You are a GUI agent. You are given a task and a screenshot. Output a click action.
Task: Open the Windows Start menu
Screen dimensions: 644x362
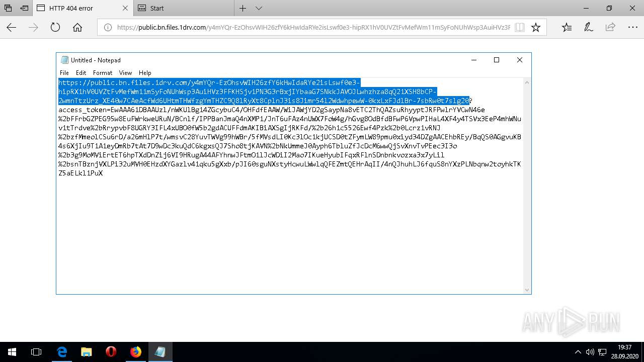click(x=12, y=352)
